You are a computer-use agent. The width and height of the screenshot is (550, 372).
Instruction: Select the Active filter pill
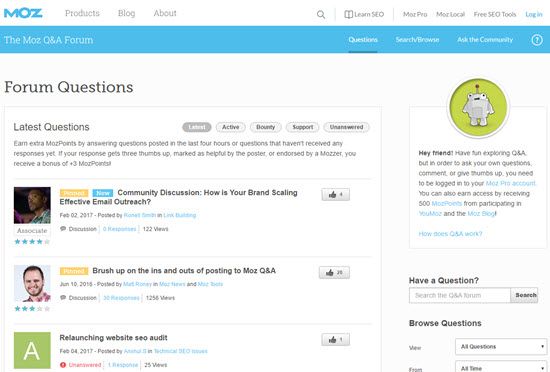point(230,127)
